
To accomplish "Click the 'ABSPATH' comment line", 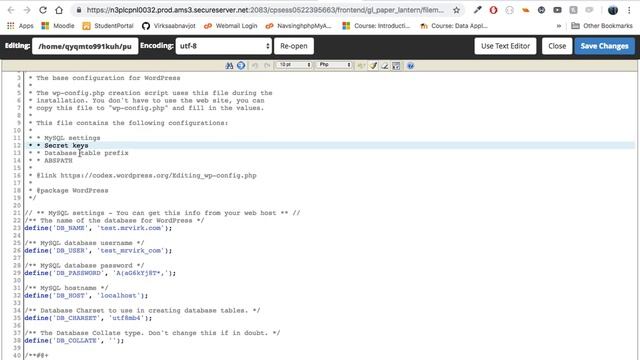I will tap(58, 160).
